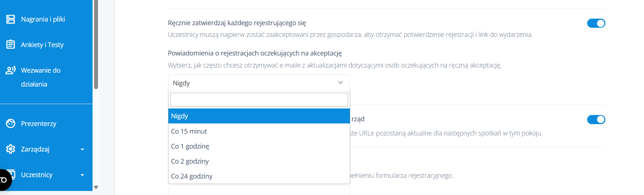Viewport: 644px width, 195px height.
Task: Disable manual approval of registrants toggle
Action: (596, 23)
